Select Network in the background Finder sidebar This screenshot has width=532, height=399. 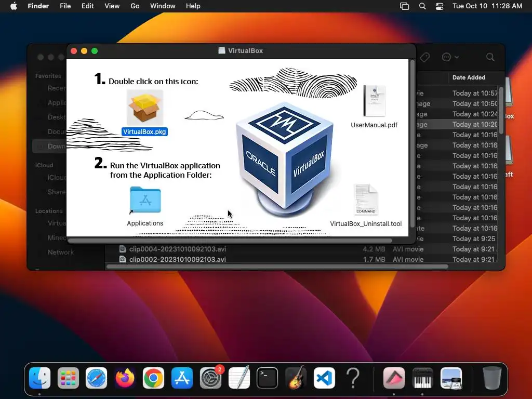[61, 252]
